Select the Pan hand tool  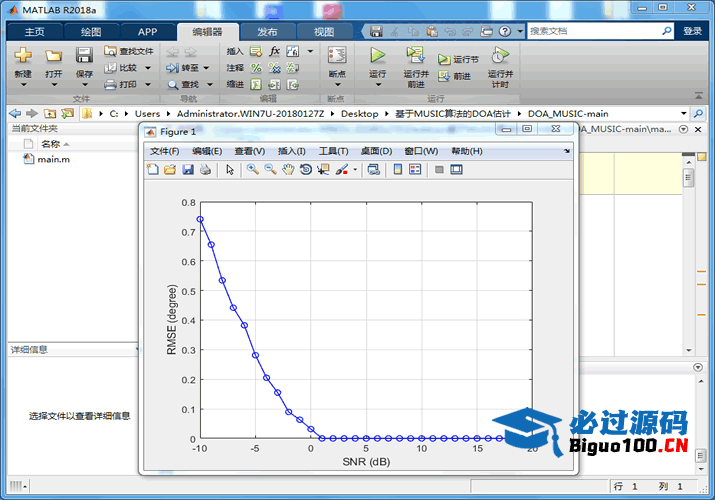pos(288,170)
